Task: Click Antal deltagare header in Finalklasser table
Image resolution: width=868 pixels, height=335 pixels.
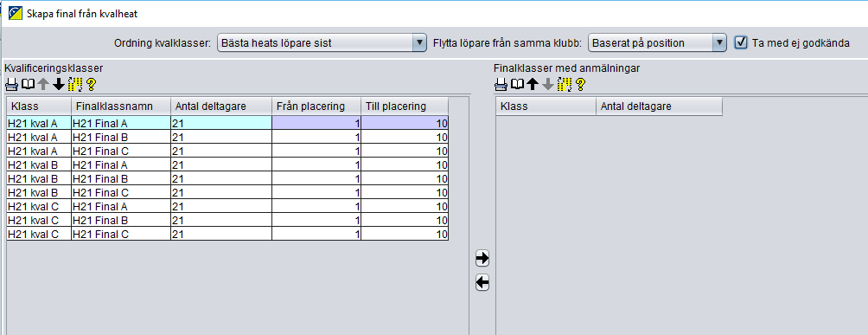Action: (x=659, y=106)
